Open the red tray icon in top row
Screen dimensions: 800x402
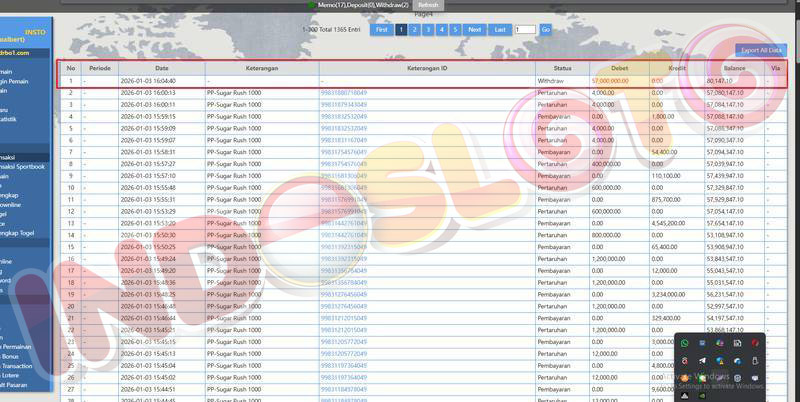point(755,344)
